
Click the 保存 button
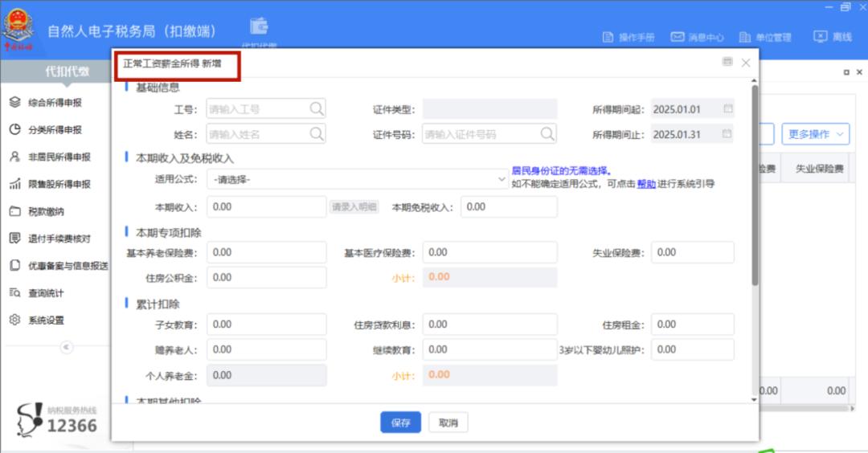click(400, 422)
